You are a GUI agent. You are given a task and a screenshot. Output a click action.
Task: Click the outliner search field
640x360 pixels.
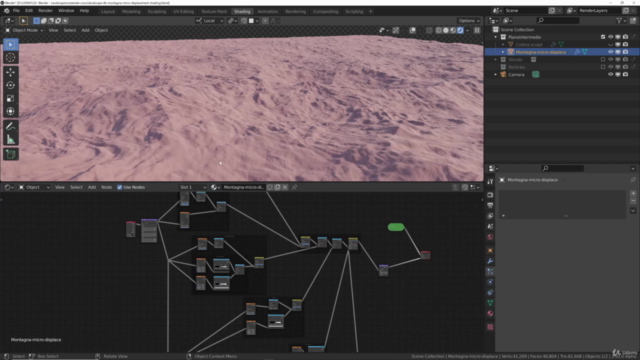coord(558,20)
